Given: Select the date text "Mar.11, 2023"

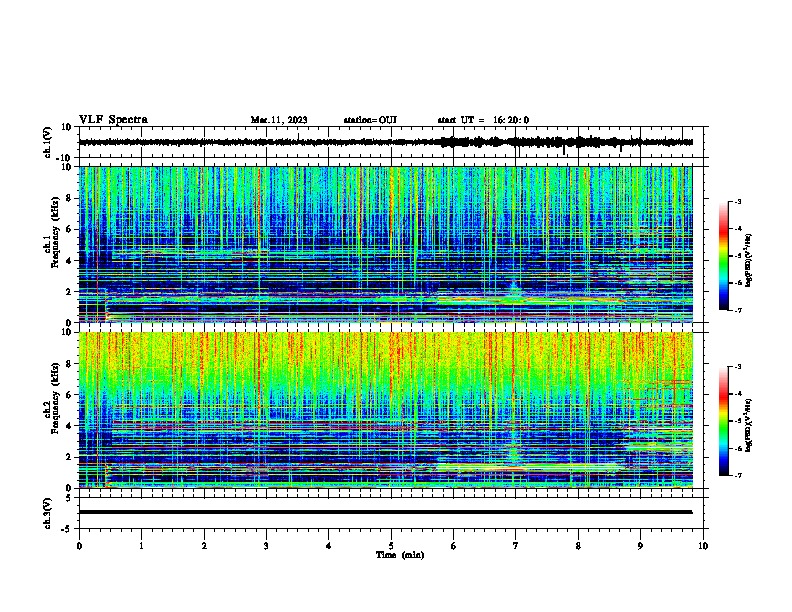Looking at the screenshot, I should point(279,120).
